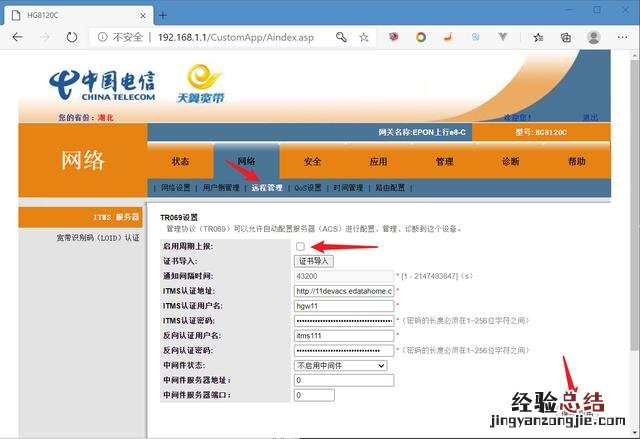640x439 pixels.
Task: Click the colorful circle extension icon
Action: pyautogui.click(x=421, y=38)
